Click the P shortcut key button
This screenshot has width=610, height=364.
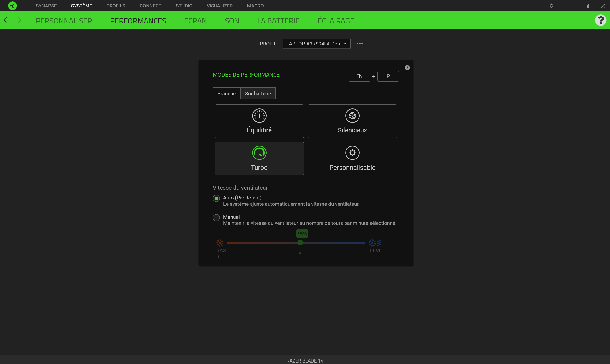click(388, 76)
